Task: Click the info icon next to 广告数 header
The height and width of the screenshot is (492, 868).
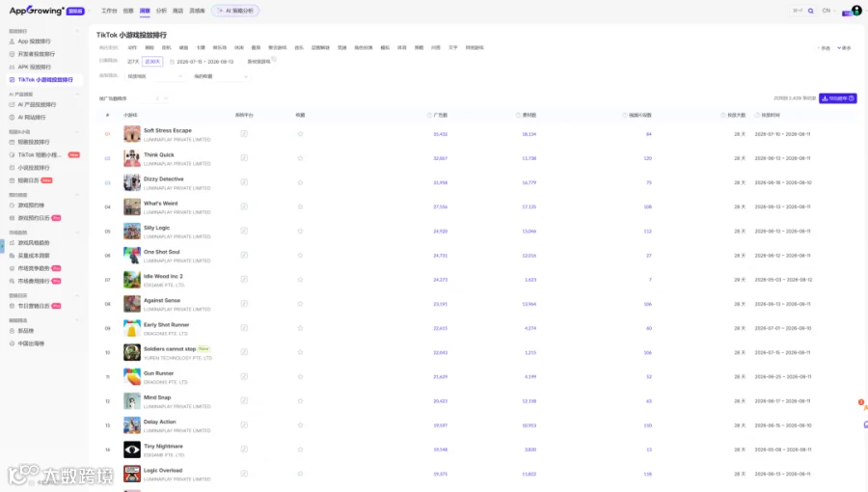Action: (x=429, y=115)
